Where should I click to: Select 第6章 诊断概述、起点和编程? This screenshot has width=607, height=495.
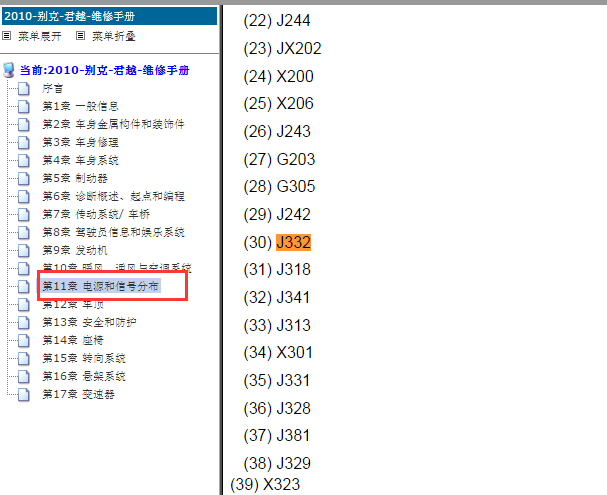click(113, 197)
